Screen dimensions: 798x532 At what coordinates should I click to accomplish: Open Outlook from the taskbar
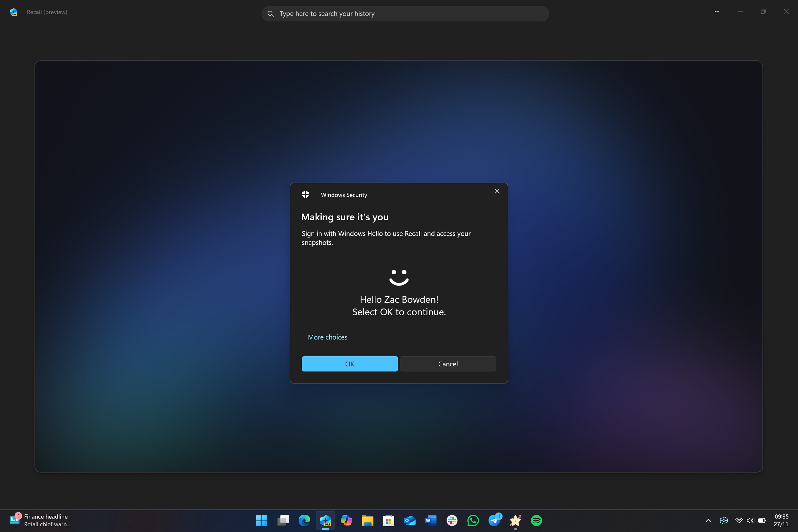click(410, 520)
